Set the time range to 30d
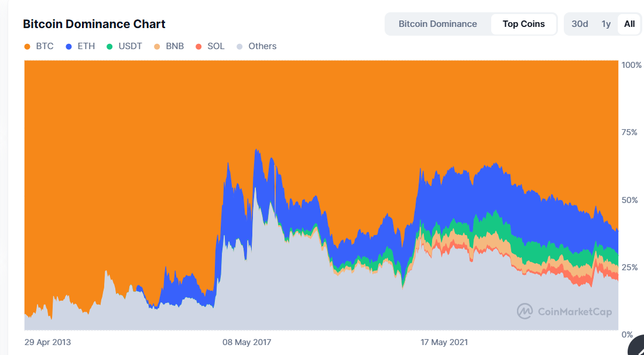Viewport: 644px width, 355px height. click(x=580, y=24)
